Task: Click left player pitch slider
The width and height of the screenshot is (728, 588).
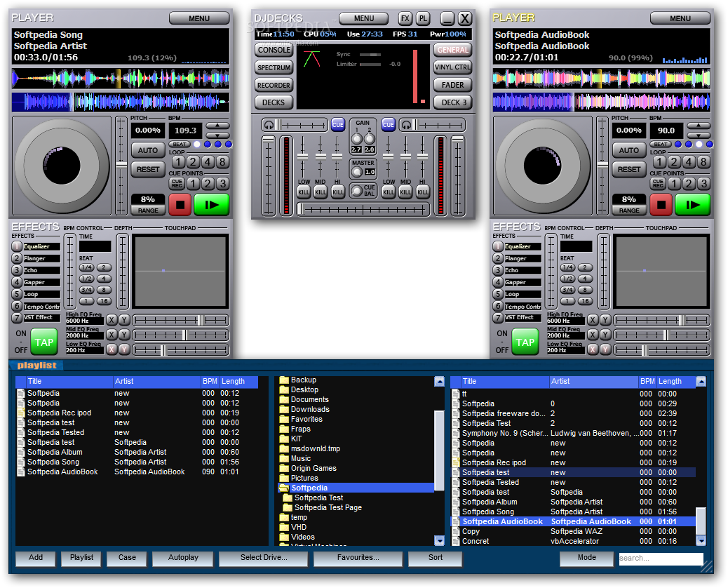Action: [121, 166]
